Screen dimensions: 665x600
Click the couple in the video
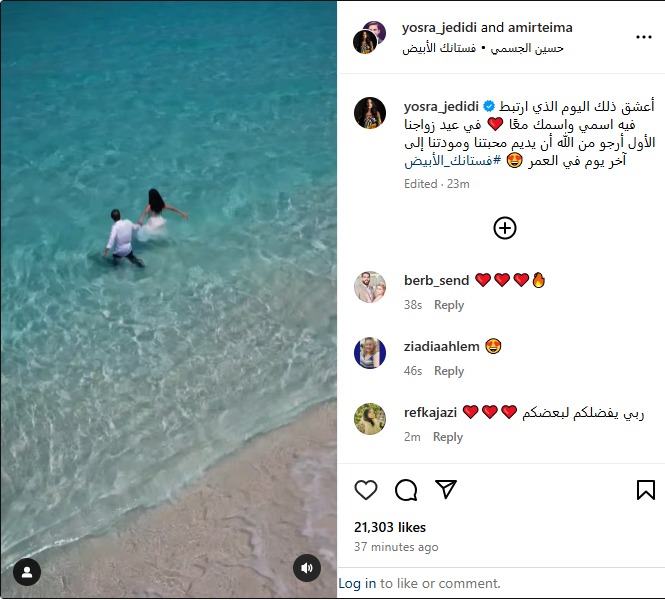144,228
